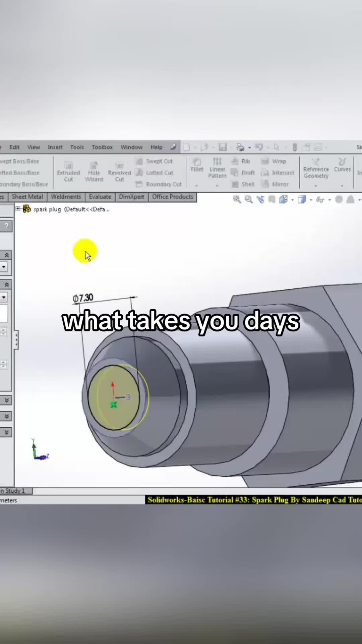Select the Rib feature
This screenshot has width=362, height=644.
(241, 161)
